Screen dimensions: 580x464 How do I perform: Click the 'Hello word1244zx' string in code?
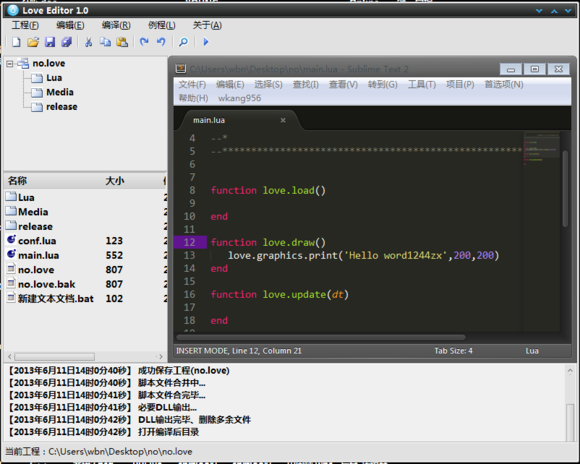[395, 255]
